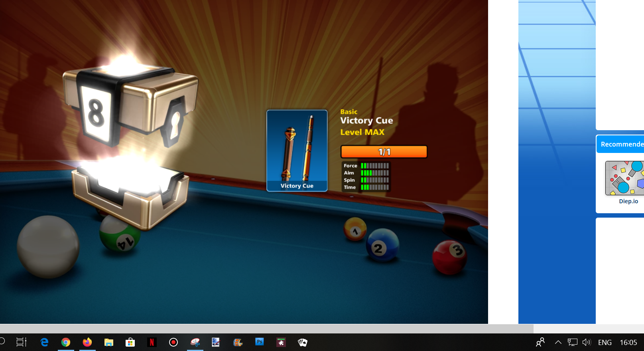644x351 pixels.
Task: Open Task View in the taskbar
Action: coord(22,342)
